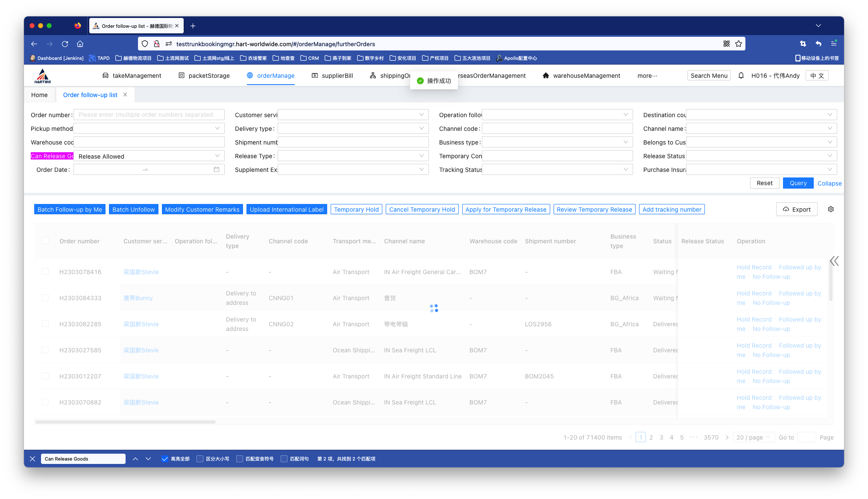Jump to previous find match arrow

pyautogui.click(x=135, y=459)
